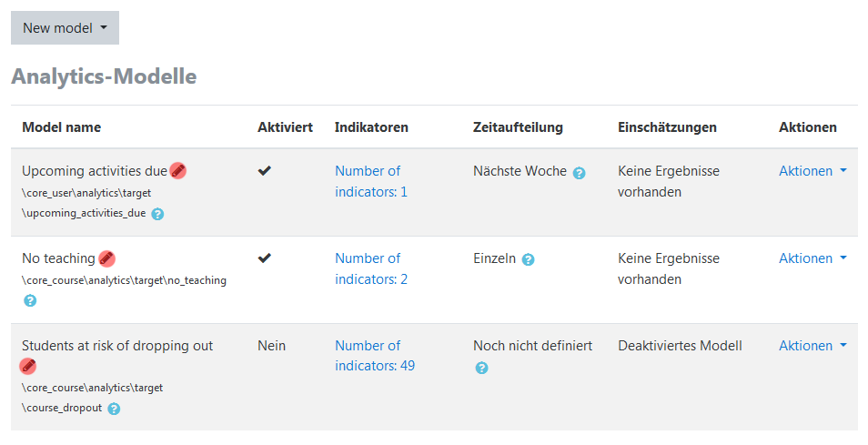Click help icon next to Einzeln
Image resolution: width=868 pixels, height=445 pixels.
coord(529,259)
